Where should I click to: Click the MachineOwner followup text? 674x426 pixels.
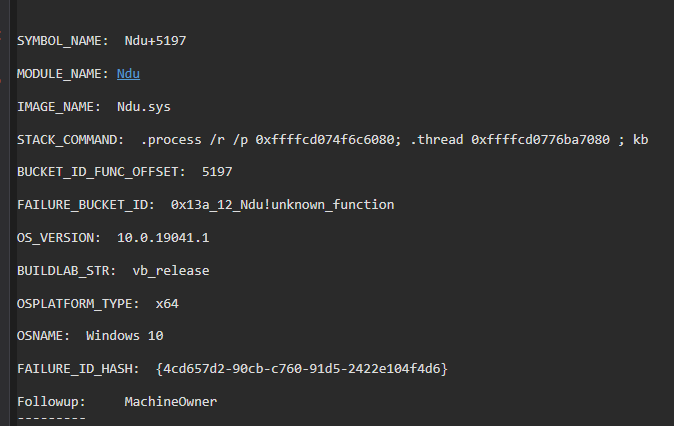click(170, 402)
